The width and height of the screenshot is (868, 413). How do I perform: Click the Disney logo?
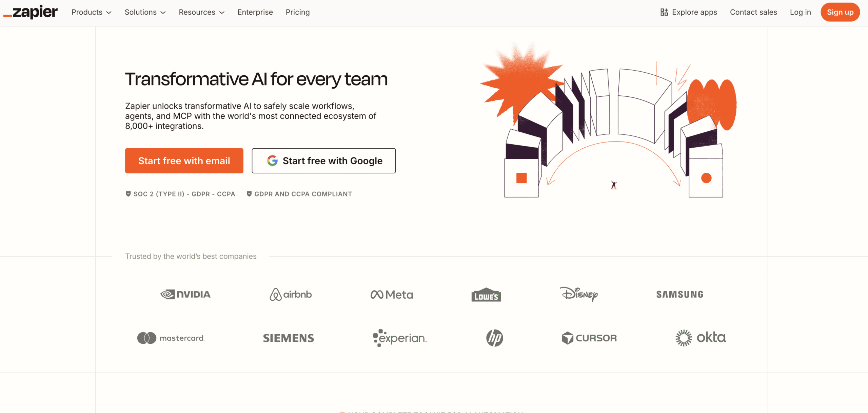click(579, 294)
